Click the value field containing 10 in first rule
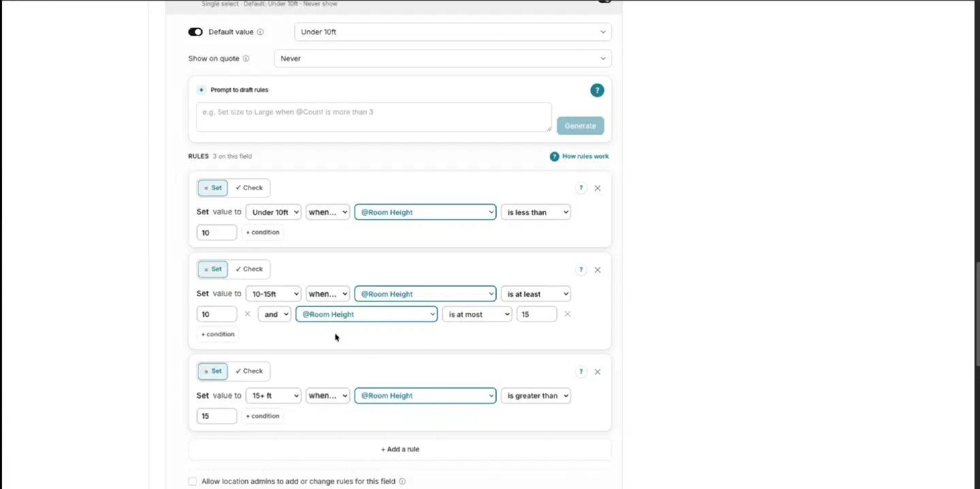980x489 pixels. click(x=217, y=233)
